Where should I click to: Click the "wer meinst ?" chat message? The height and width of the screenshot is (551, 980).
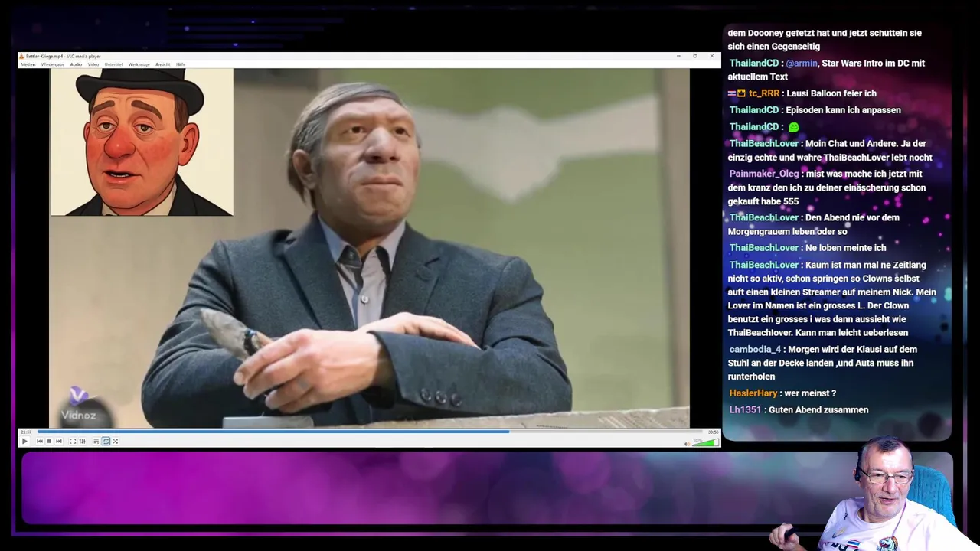810,393
